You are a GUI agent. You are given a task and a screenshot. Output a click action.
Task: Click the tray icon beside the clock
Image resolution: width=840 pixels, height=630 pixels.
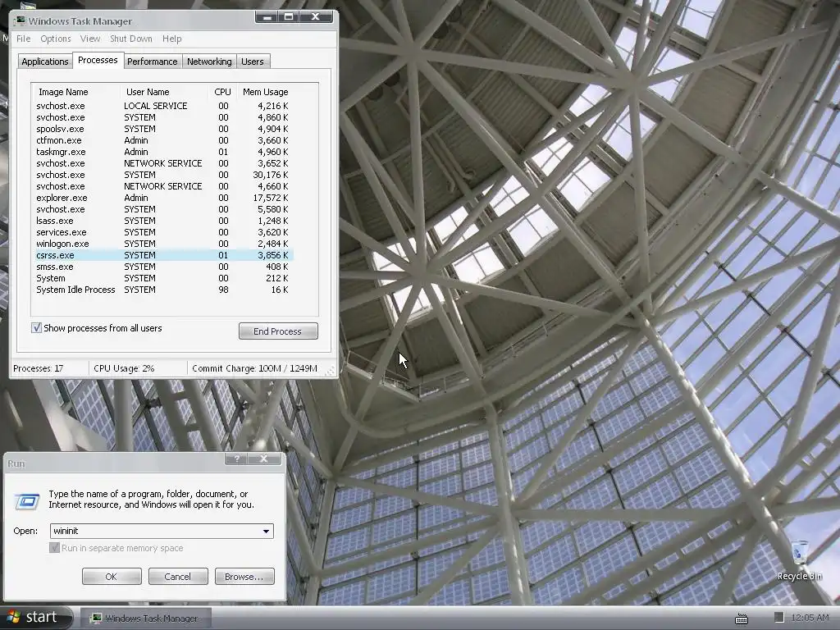(x=778, y=618)
